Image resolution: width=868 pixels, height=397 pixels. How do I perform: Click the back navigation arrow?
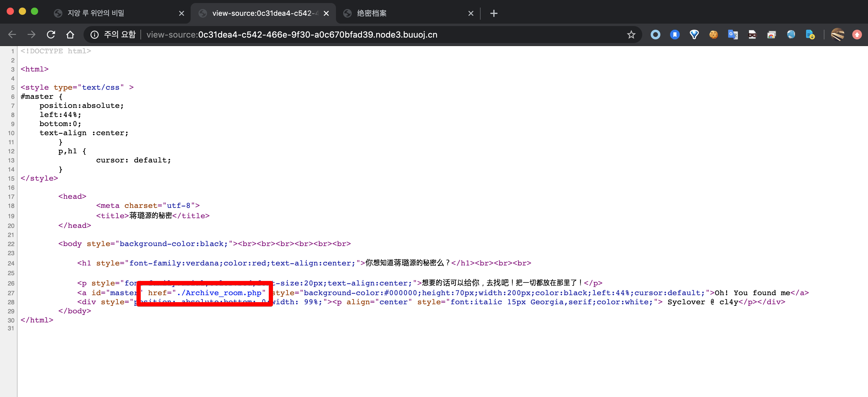pos(12,35)
